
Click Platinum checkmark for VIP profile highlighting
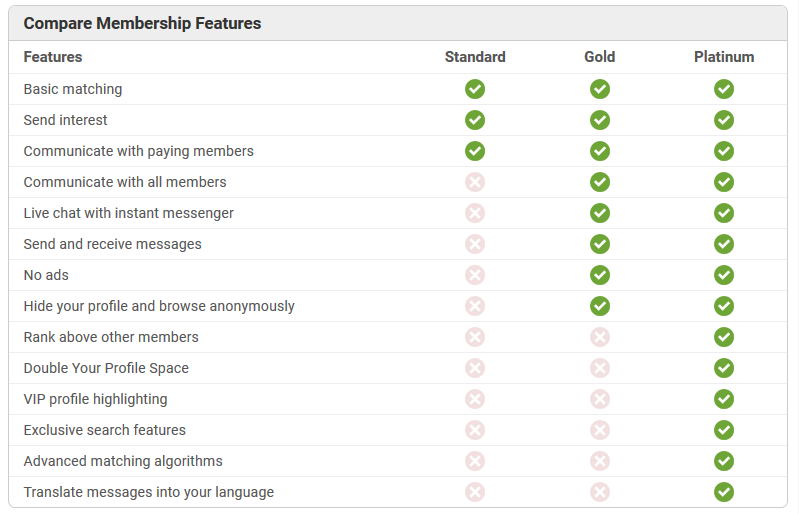coord(724,399)
